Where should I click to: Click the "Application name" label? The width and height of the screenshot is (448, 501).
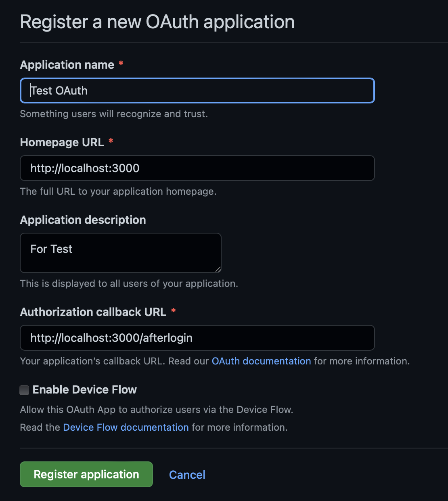point(67,65)
